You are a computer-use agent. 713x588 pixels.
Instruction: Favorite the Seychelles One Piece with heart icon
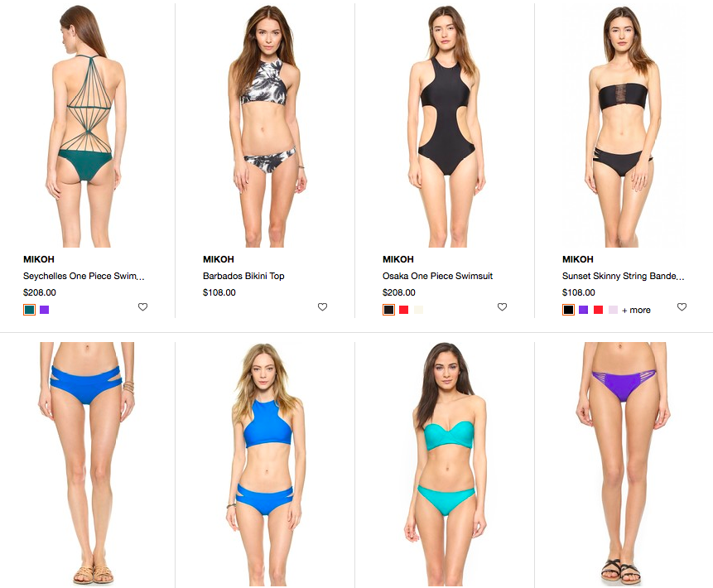(142, 307)
